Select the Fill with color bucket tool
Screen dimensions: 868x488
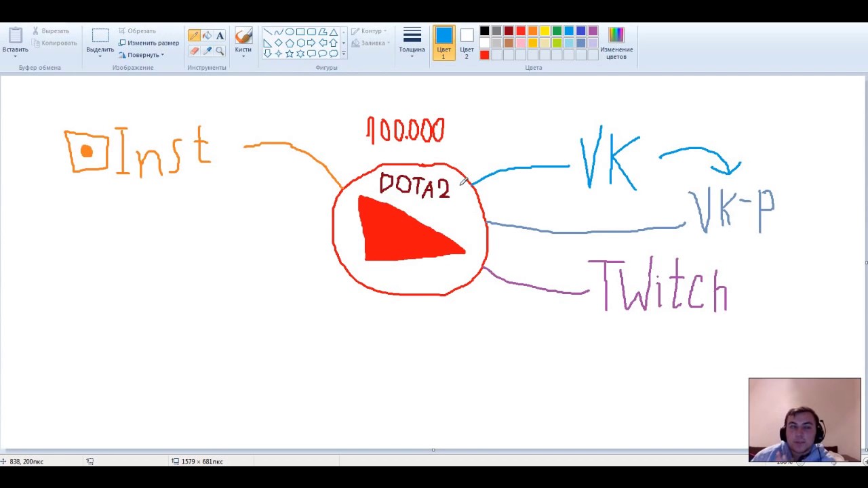[x=207, y=35]
